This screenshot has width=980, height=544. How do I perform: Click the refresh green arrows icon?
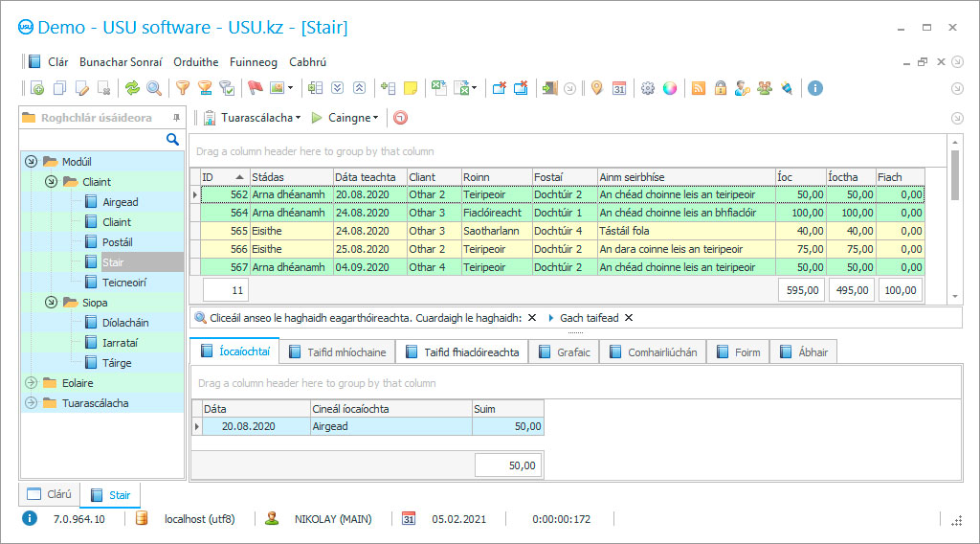pyautogui.click(x=132, y=88)
